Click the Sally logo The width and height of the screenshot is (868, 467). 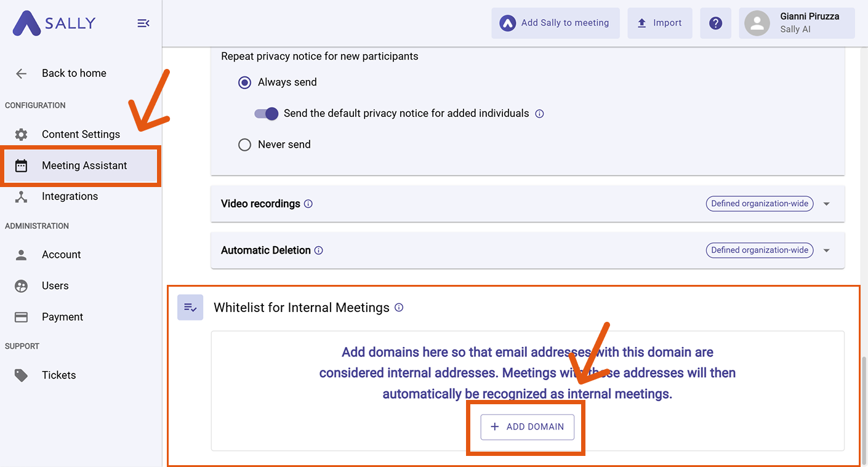point(54,23)
